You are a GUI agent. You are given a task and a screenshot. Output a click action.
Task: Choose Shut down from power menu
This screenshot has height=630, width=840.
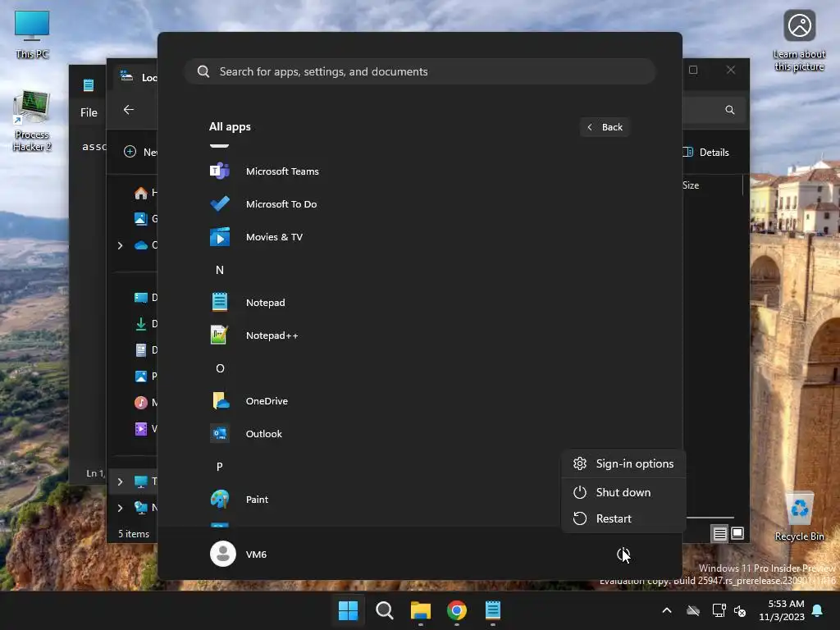pos(623,492)
